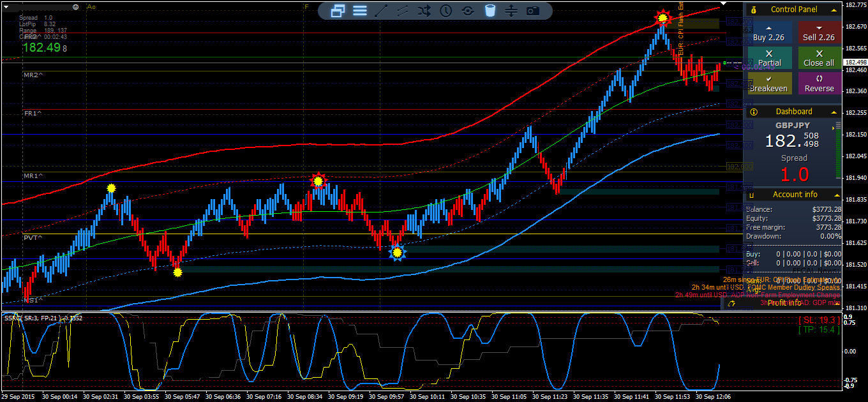Click the ADP Non-Farm Employment Change news line
Image resolution: width=868 pixels, height=402 pixels.
(x=758, y=295)
